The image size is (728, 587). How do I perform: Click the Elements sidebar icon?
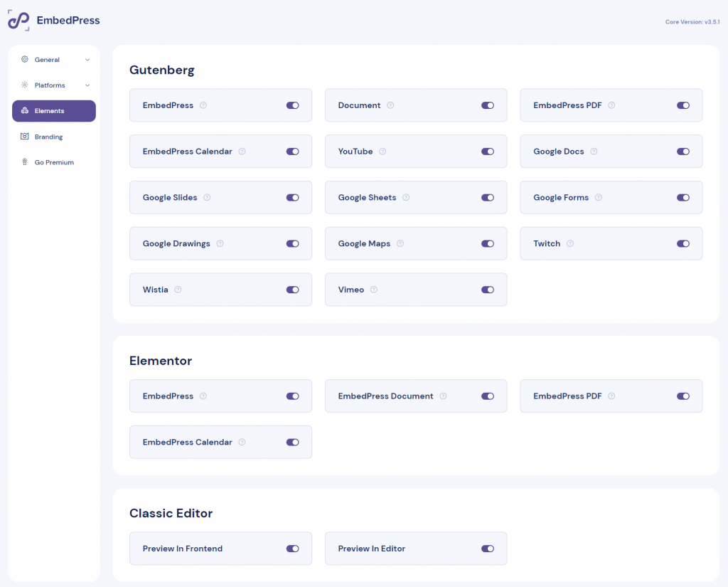click(24, 111)
